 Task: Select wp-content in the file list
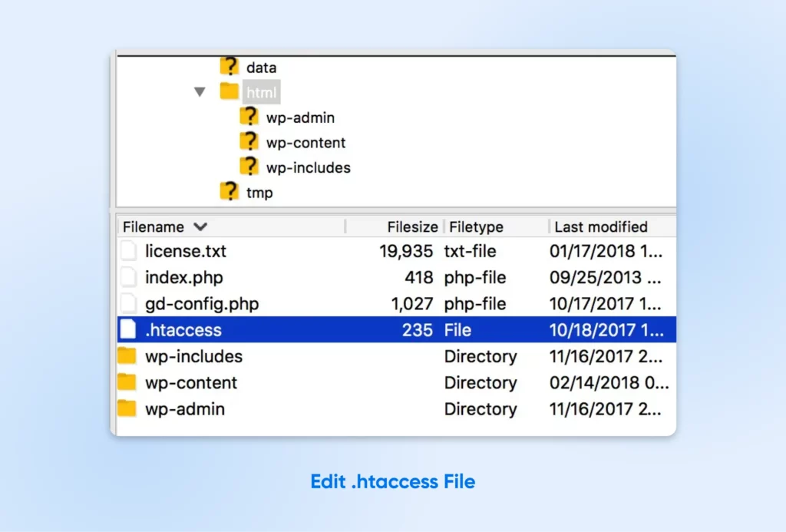click(x=191, y=382)
